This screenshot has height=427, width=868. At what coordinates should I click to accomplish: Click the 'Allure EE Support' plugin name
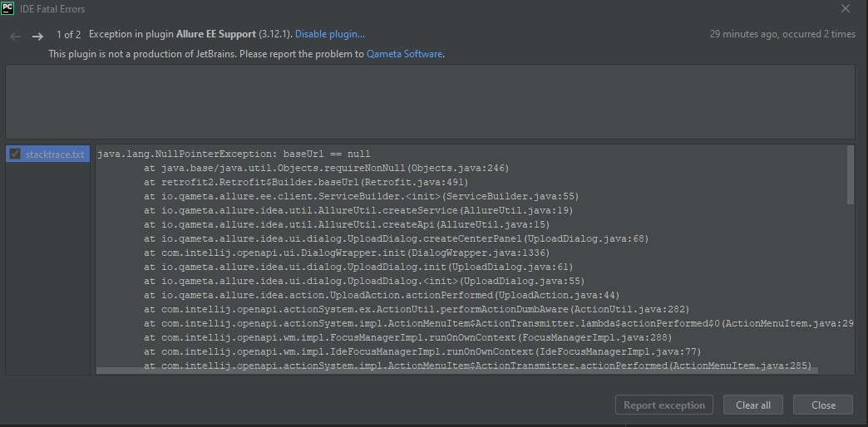(x=216, y=34)
